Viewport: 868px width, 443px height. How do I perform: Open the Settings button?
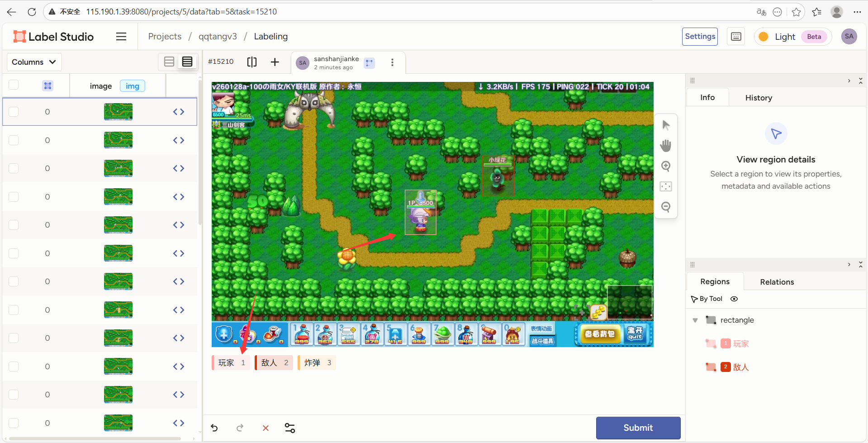pos(700,37)
